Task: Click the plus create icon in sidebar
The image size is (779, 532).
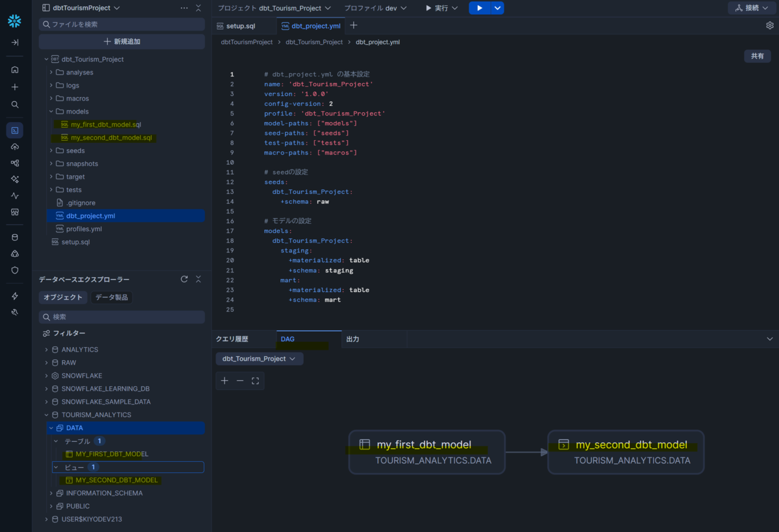Action: [15, 87]
